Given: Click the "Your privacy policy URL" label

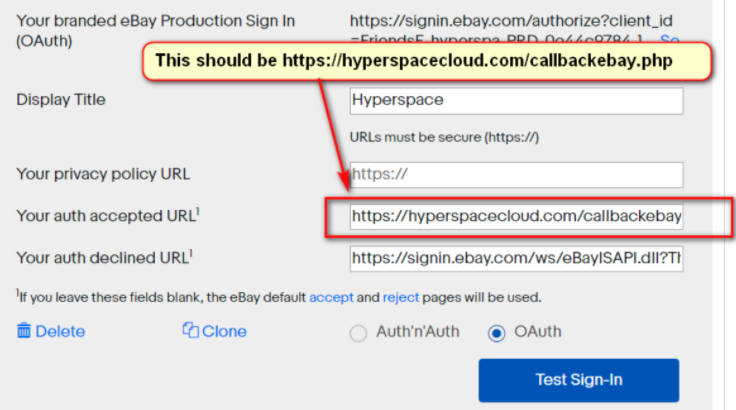Looking at the screenshot, I should pyautogui.click(x=103, y=174).
